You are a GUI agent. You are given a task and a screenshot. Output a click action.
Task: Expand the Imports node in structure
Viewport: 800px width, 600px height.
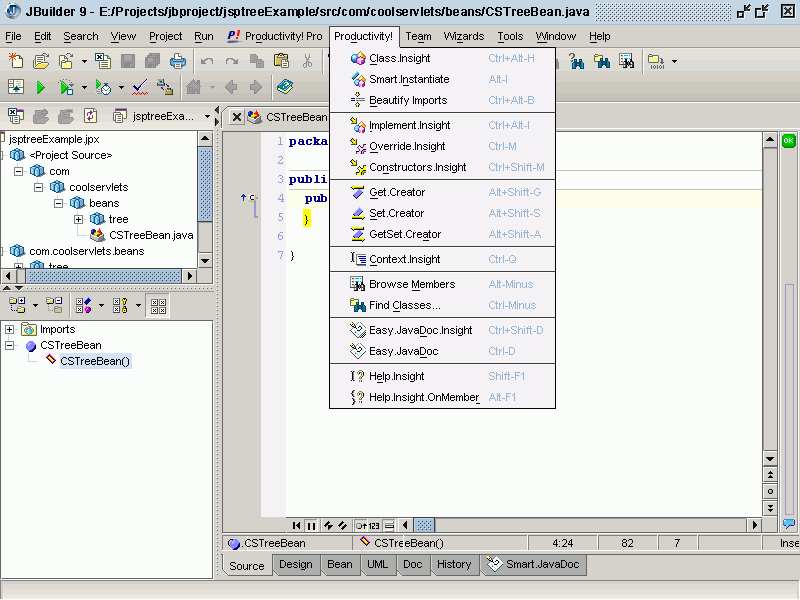(9, 330)
